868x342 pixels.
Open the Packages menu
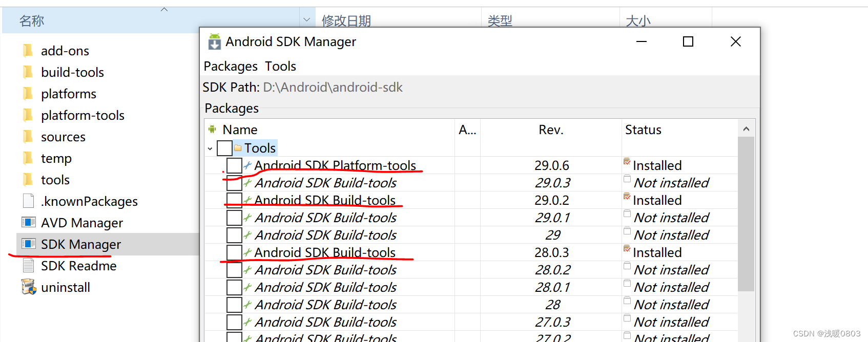pyautogui.click(x=231, y=66)
